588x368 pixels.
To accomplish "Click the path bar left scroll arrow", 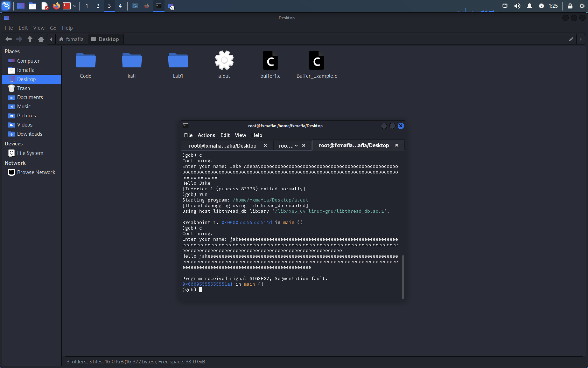I will click(51, 39).
